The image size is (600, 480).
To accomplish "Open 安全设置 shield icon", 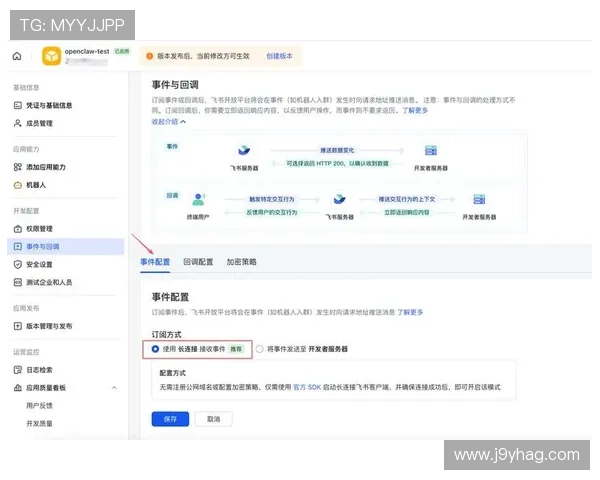I will pos(18,264).
